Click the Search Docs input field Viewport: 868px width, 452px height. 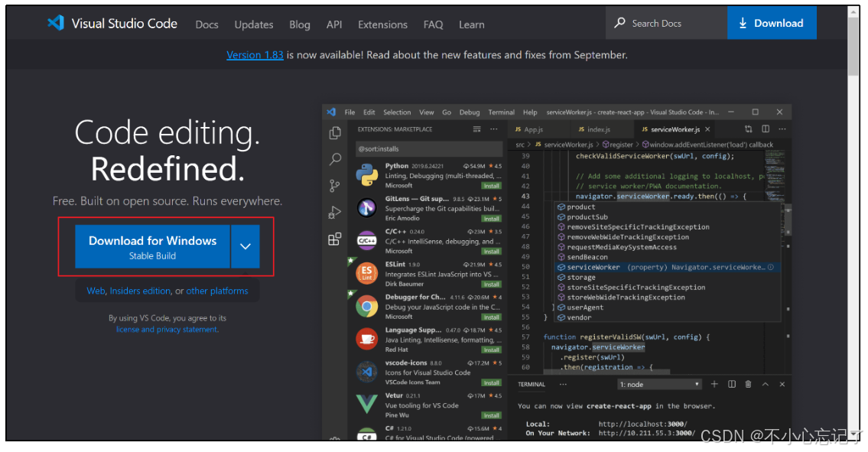click(x=665, y=23)
